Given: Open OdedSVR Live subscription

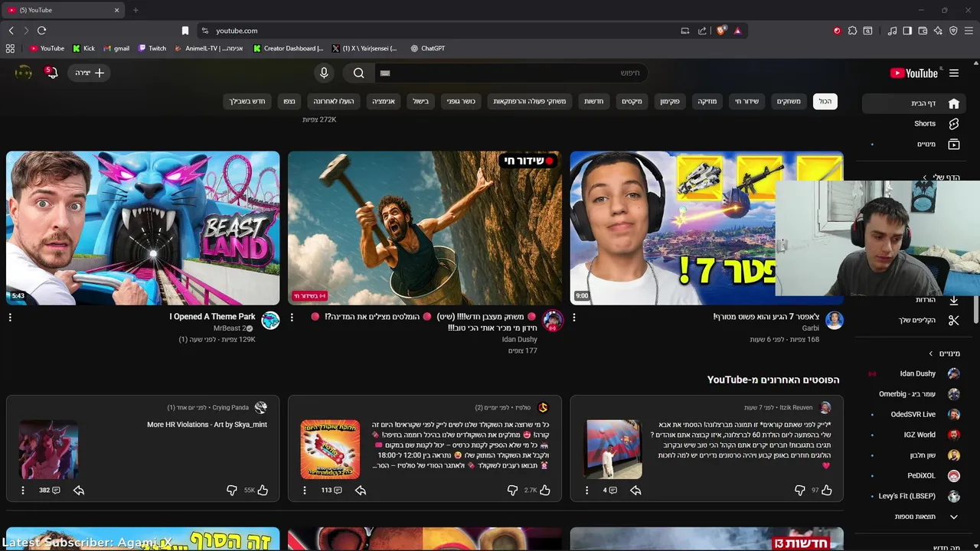Looking at the screenshot, I should pos(914,414).
